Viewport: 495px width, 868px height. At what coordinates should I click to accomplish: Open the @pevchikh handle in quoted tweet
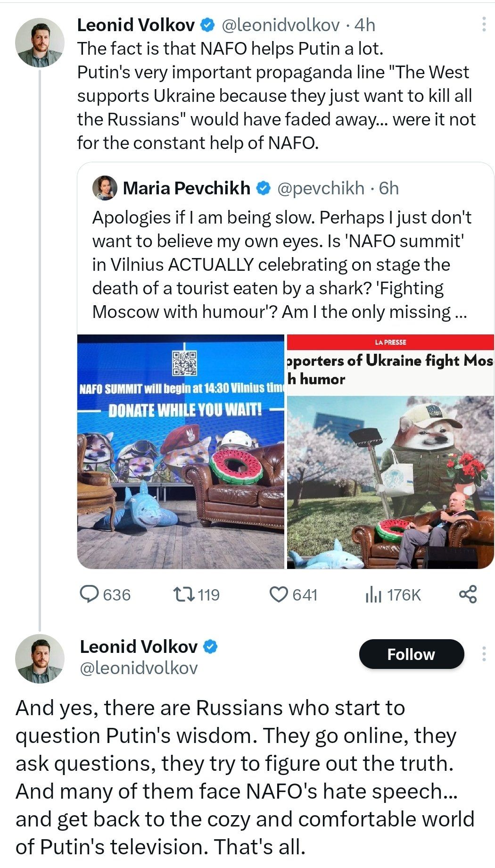pos(321,188)
